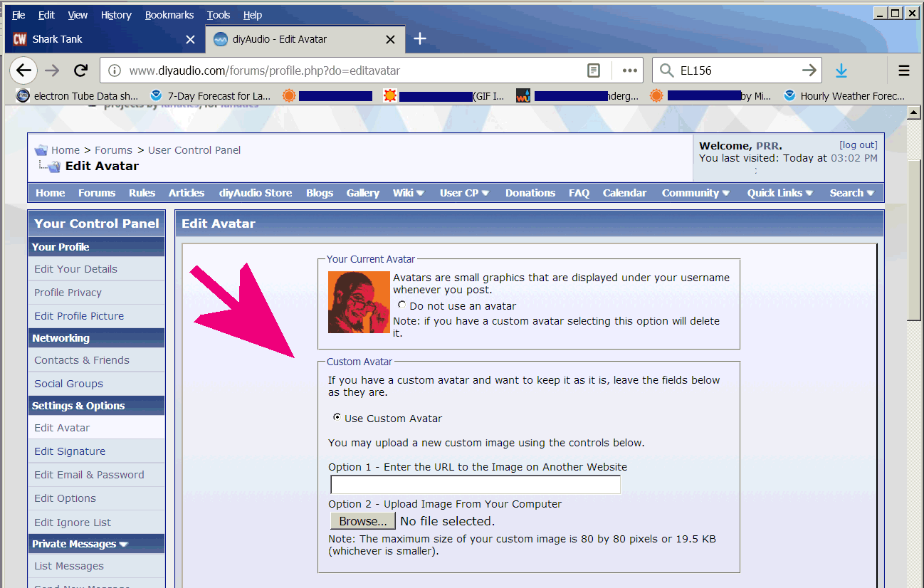Click the browser forward arrow

pyautogui.click(x=52, y=70)
